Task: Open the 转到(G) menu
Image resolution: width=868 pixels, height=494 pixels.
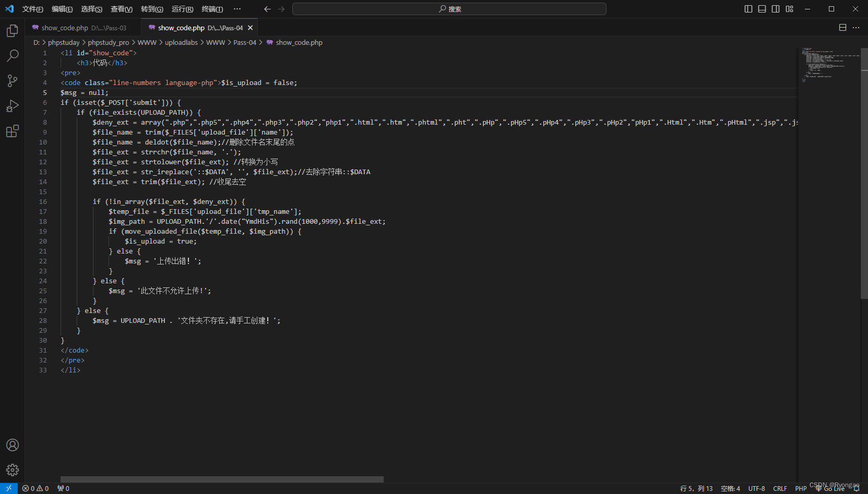Action: 152,9
